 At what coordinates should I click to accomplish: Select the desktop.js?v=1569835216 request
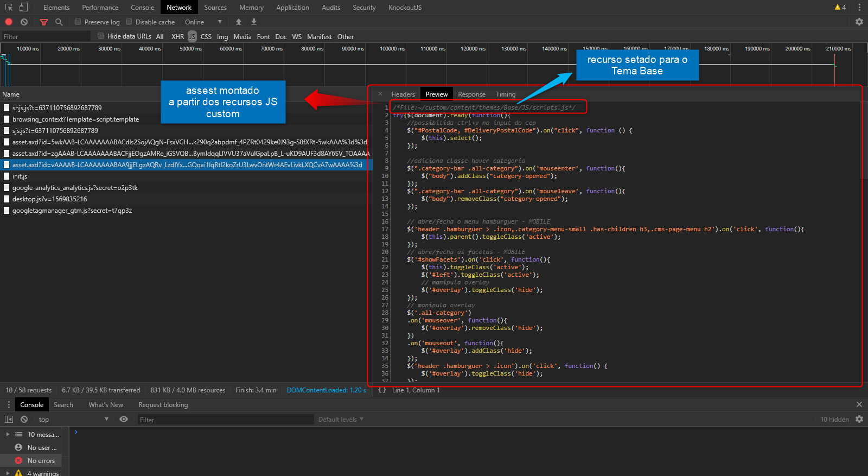[x=186, y=199]
